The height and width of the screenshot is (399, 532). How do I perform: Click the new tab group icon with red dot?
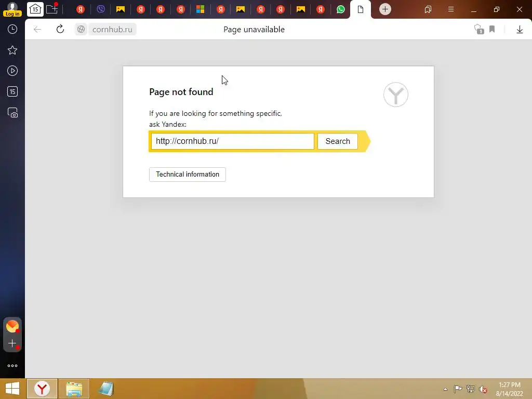click(52, 9)
